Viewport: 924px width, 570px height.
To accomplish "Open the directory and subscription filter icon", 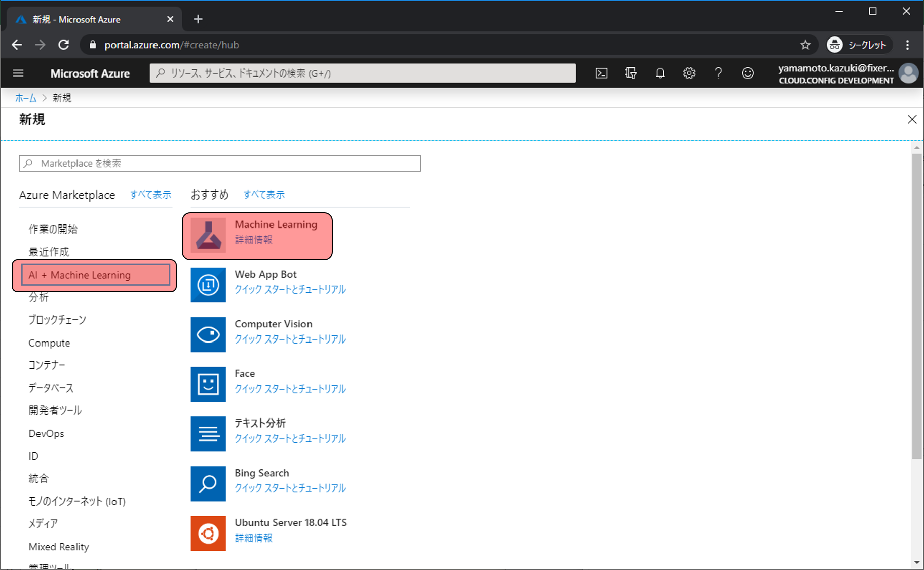I will [631, 73].
